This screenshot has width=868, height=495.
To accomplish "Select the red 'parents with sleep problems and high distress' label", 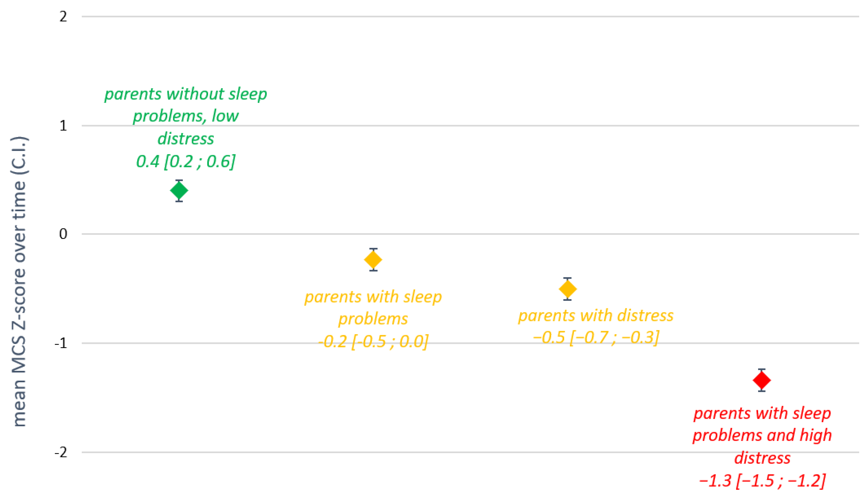I will tap(762, 435).
